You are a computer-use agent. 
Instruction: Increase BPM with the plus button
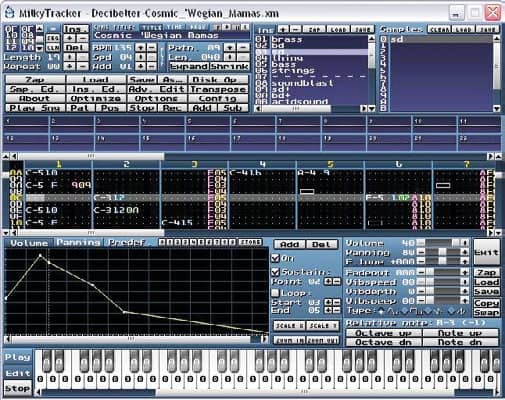click(140, 48)
